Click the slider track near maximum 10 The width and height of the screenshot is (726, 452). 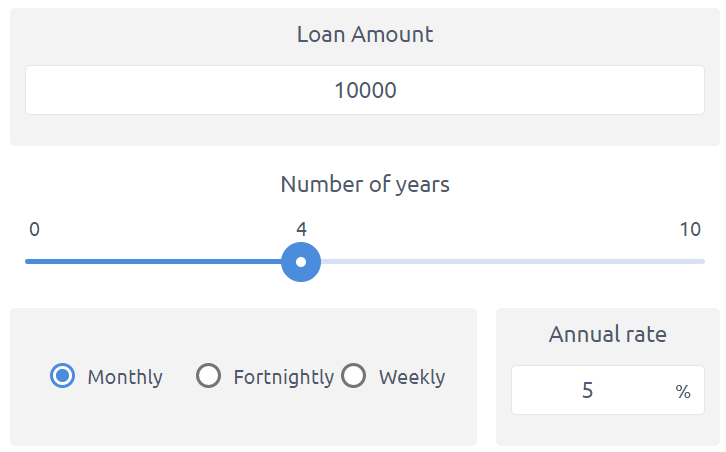[697, 262]
